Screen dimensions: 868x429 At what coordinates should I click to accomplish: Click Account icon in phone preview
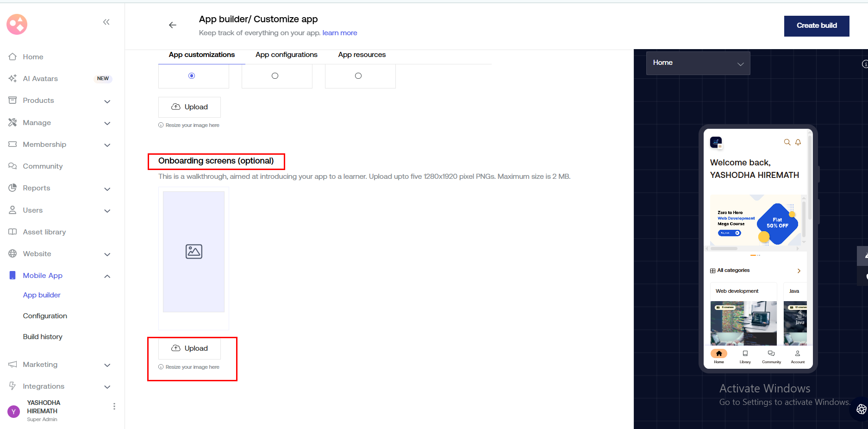tap(797, 356)
